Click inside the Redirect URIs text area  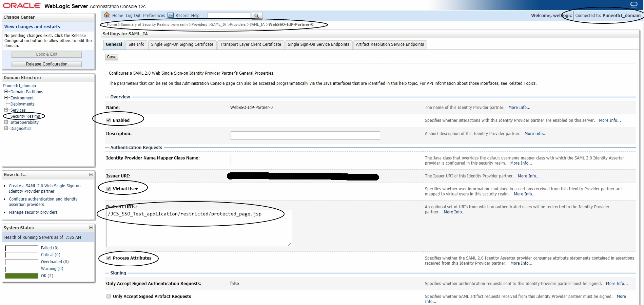(199, 228)
